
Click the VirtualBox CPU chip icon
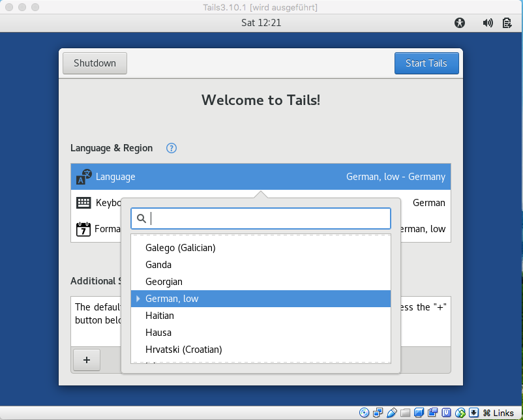447,413
